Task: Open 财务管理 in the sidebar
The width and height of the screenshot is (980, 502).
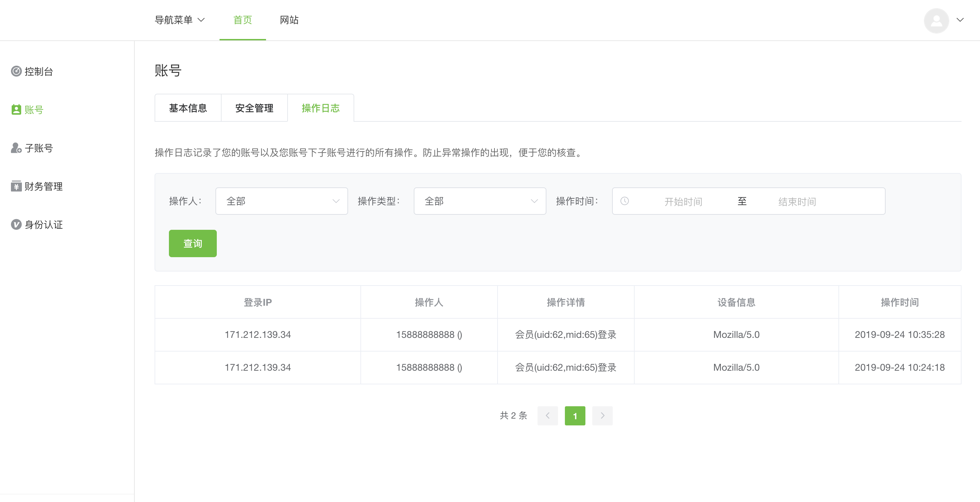Action: 44,186
